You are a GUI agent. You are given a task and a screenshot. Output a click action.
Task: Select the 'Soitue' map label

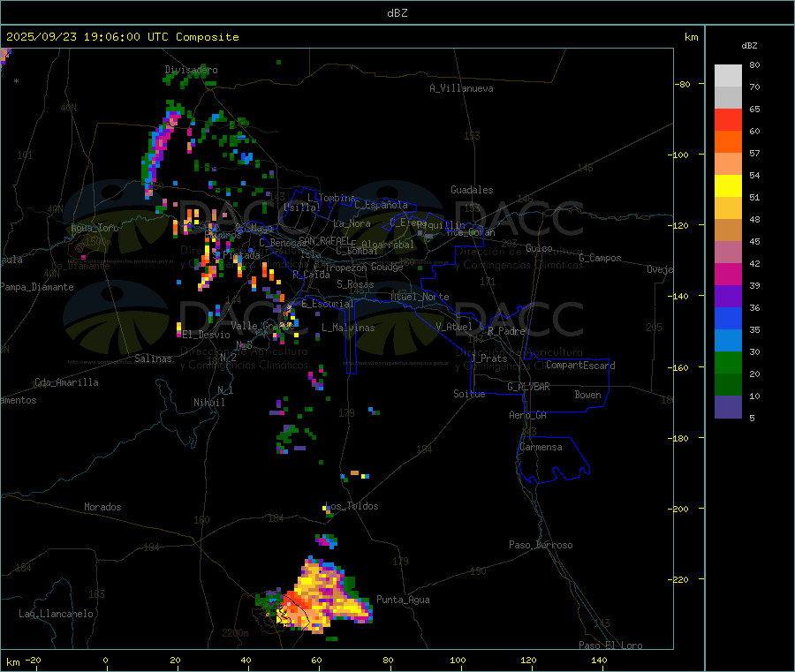[469, 394]
